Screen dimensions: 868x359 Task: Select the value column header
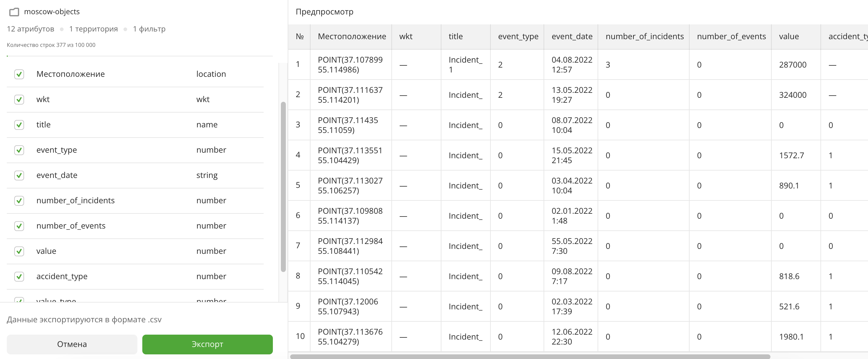(788, 36)
